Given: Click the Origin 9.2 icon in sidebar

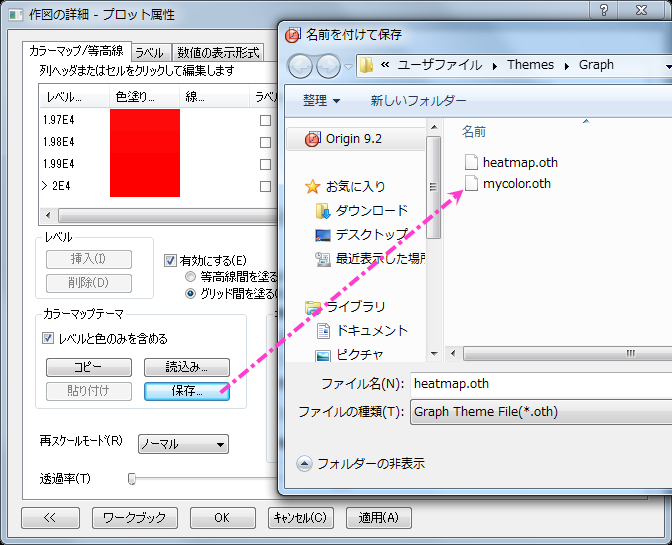Looking at the screenshot, I should pyautogui.click(x=312, y=139).
